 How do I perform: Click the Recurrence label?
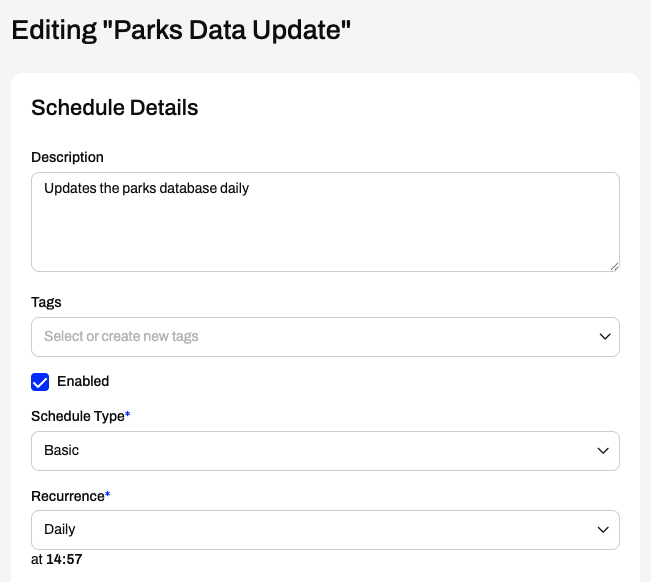(68, 496)
